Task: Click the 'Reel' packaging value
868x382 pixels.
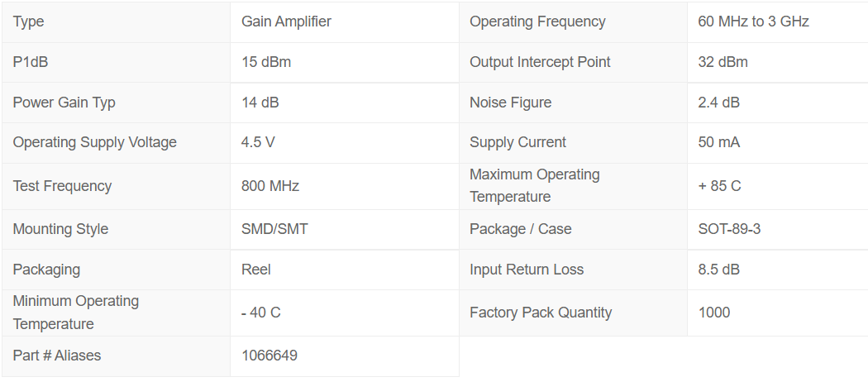Action: coord(255,270)
